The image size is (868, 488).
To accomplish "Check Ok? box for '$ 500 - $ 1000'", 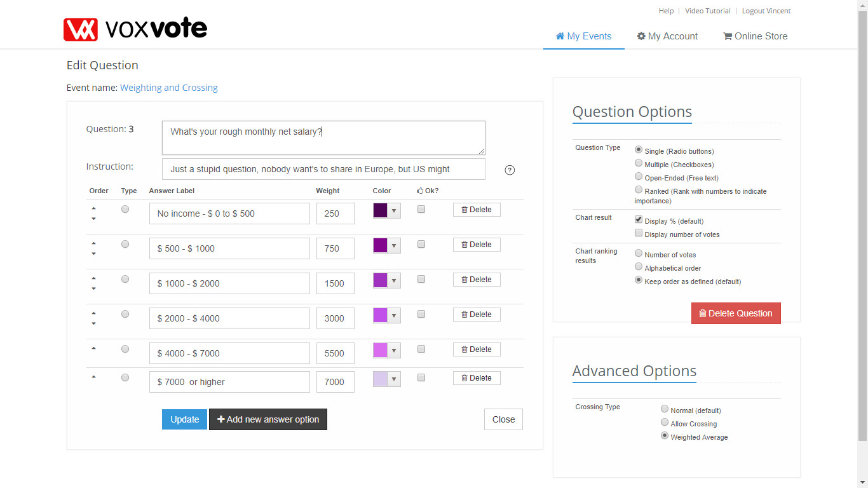I will pyautogui.click(x=421, y=244).
